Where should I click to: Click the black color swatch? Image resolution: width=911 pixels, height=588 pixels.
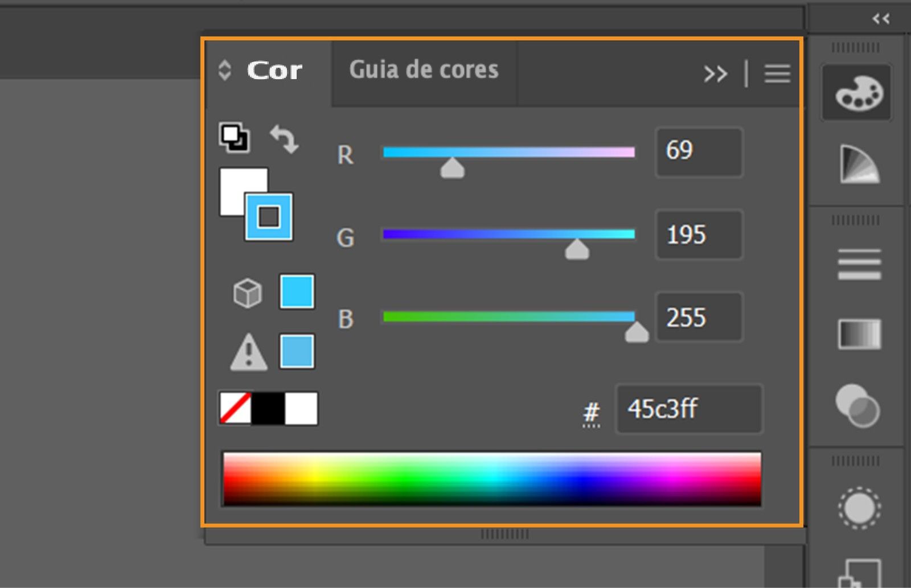pos(268,407)
